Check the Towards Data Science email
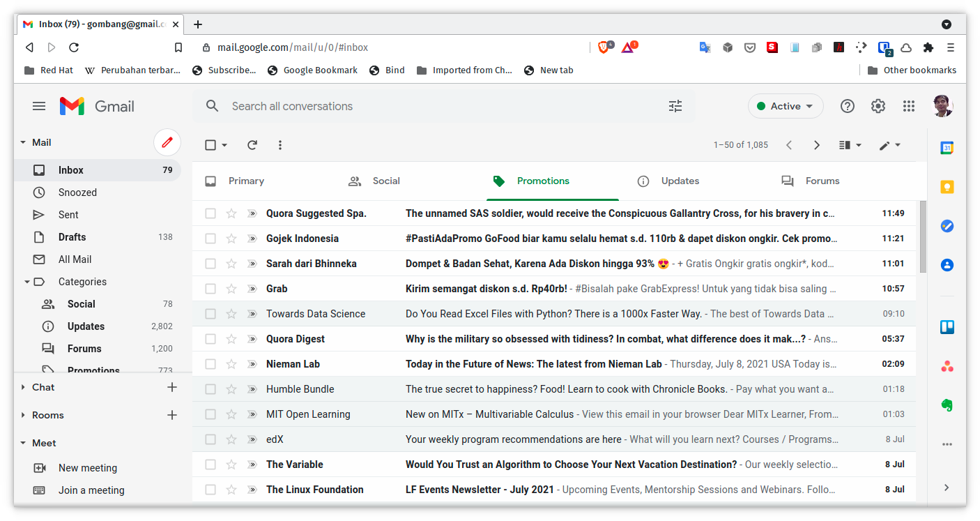Image resolution: width=980 pixels, height=521 pixels. click(x=210, y=314)
